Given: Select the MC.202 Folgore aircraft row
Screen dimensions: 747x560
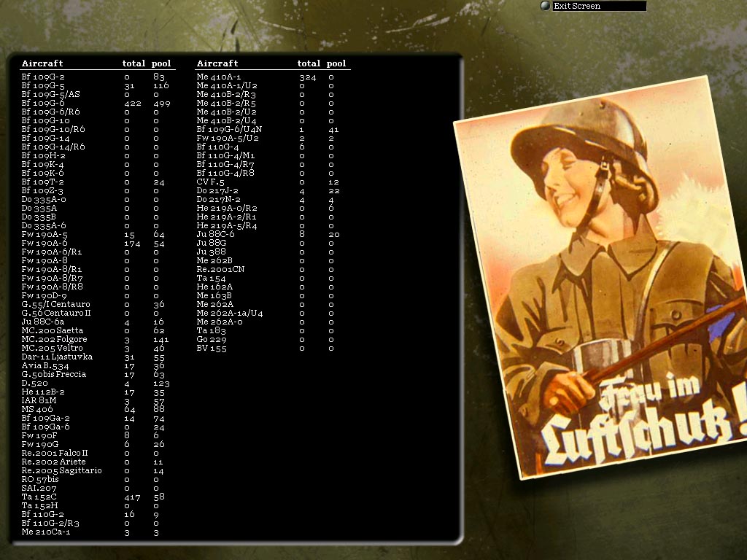Looking at the screenshot, I should (x=97, y=340).
